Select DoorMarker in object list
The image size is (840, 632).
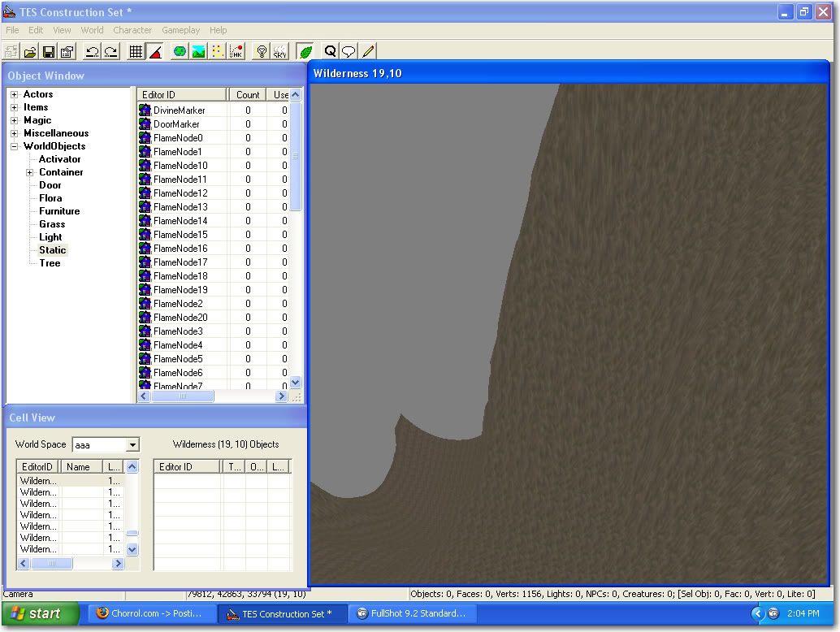[x=176, y=124]
